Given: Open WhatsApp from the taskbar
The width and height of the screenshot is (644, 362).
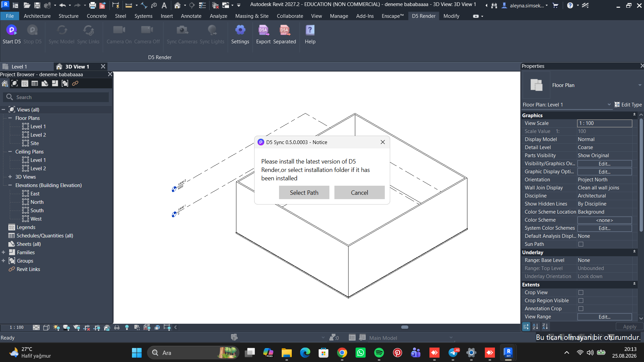Looking at the screenshot, I should [x=361, y=353].
